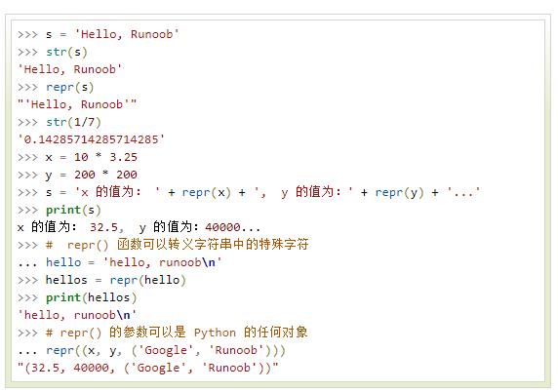This screenshot has width=558, height=392.
Task: Click the comment repr() 的参数可以是 Python 的任何对象
Action: point(163,333)
